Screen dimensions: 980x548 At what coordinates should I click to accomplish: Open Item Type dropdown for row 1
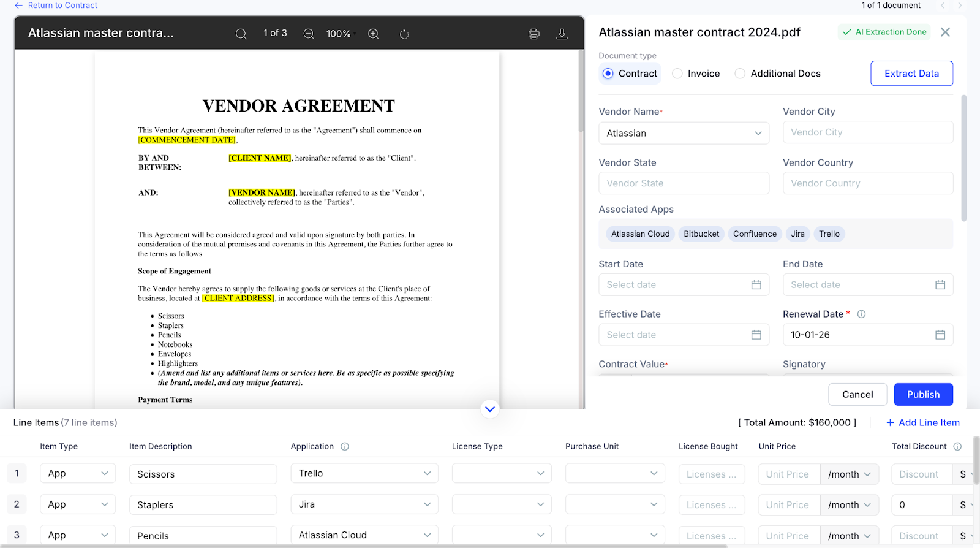78,473
